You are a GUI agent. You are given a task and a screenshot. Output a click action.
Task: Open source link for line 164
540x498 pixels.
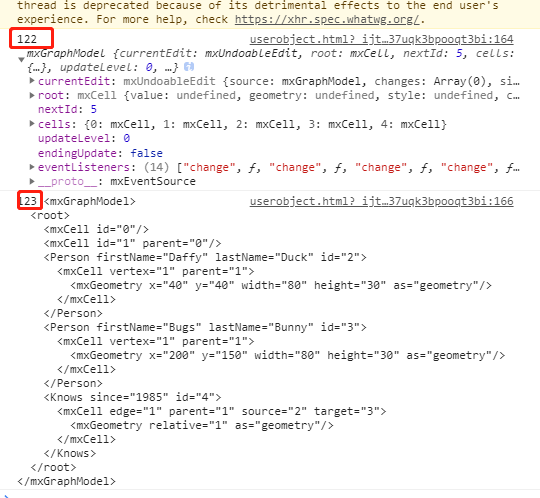coord(382,39)
